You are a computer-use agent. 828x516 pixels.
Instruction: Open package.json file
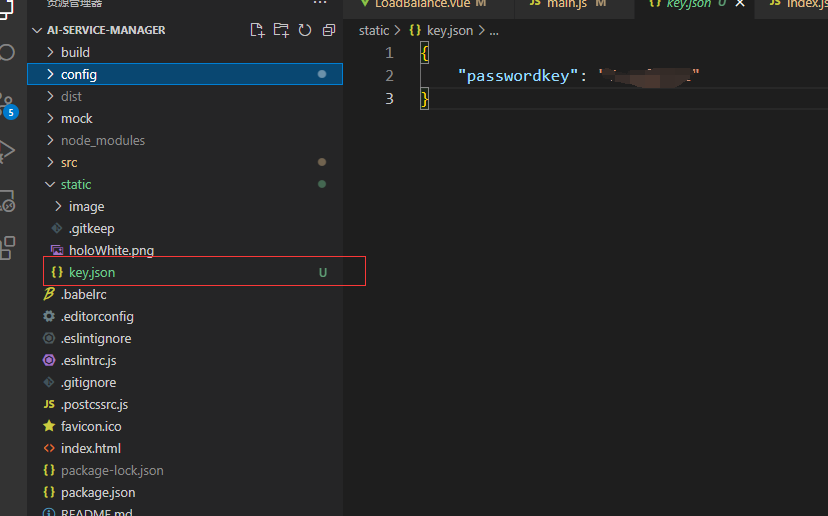[x=185, y=493]
